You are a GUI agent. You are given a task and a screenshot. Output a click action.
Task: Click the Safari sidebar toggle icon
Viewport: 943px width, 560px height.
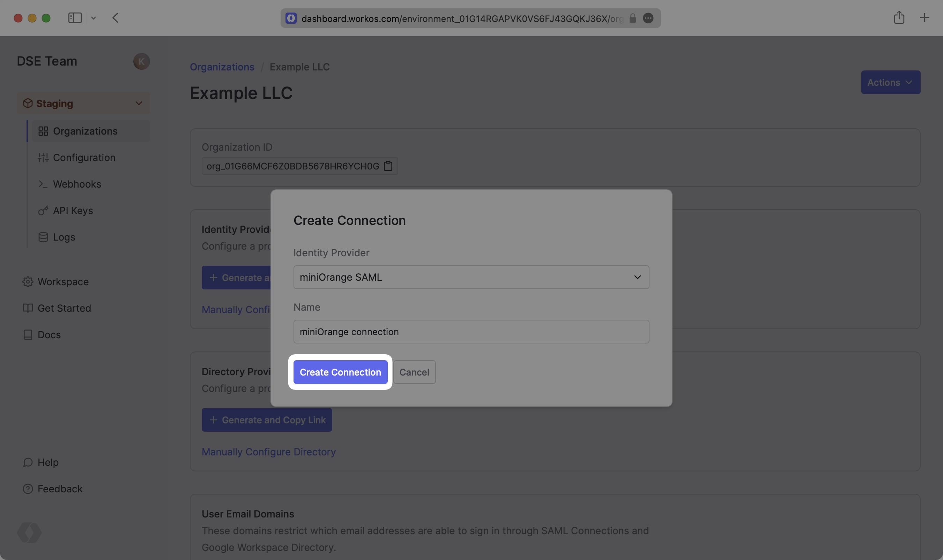point(75,18)
